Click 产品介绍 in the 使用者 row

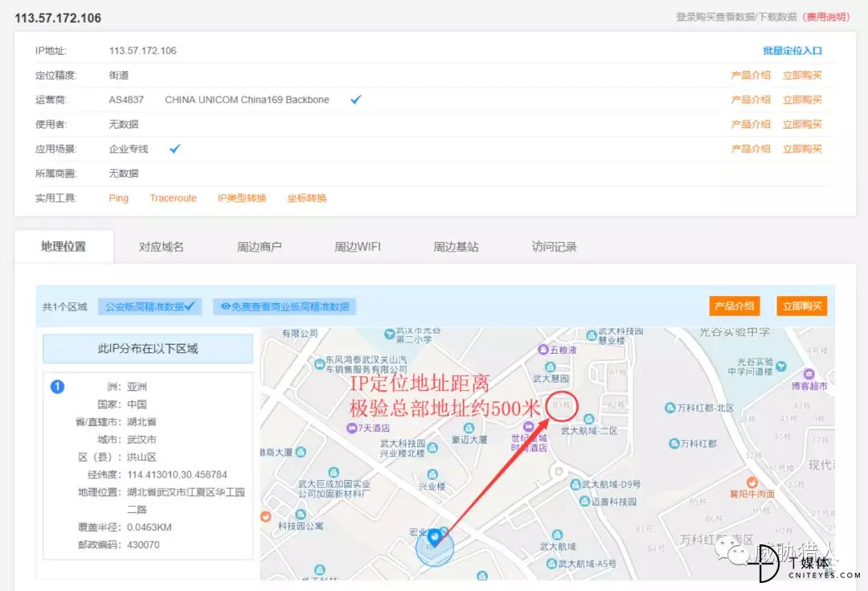[x=751, y=124]
